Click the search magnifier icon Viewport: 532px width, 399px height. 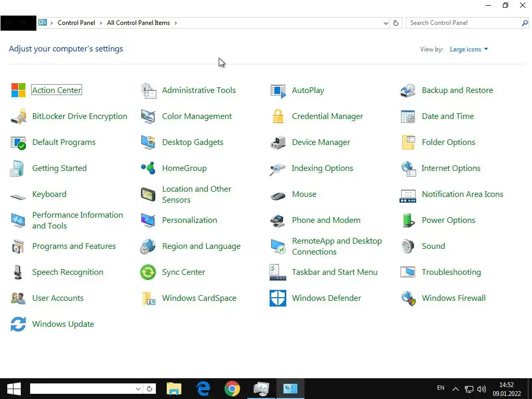coord(525,23)
